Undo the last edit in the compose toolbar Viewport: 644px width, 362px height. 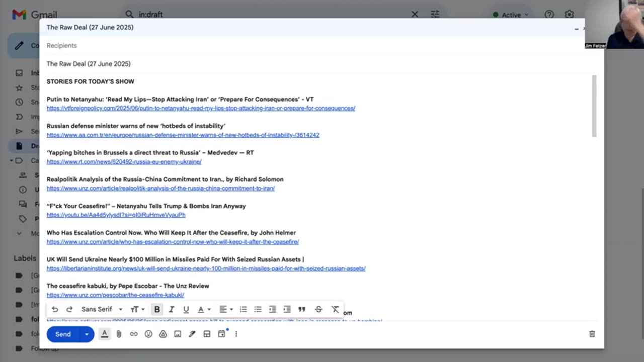(55, 309)
